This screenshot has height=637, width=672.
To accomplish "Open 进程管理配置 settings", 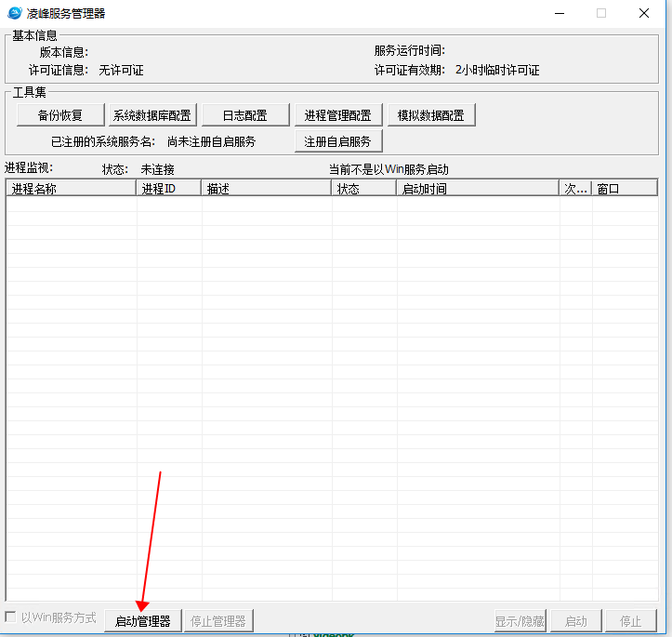I will pos(338,115).
